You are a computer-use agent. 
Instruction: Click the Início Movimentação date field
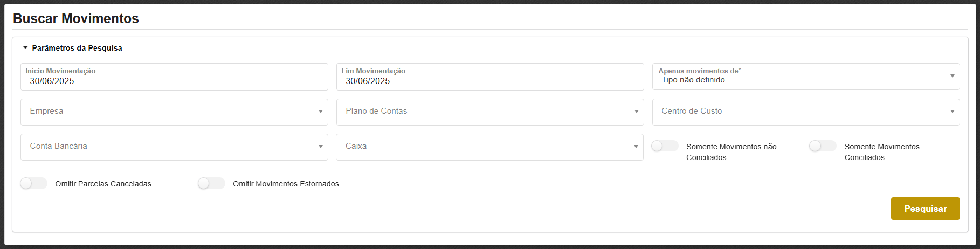pyautogui.click(x=174, y=81)
